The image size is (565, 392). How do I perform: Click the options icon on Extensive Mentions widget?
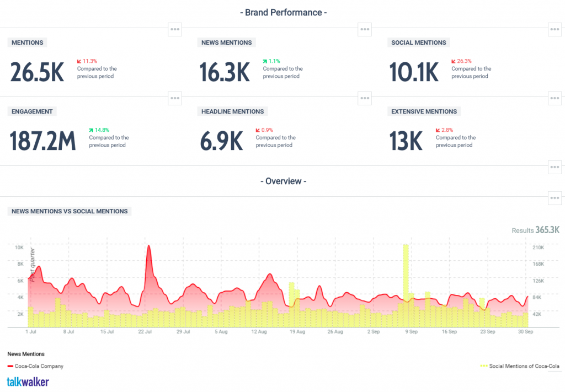click(x=555, y=98)
